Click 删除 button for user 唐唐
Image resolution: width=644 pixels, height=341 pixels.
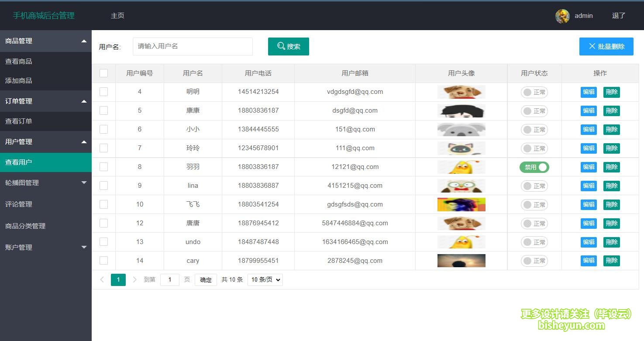tap(611, 223)
